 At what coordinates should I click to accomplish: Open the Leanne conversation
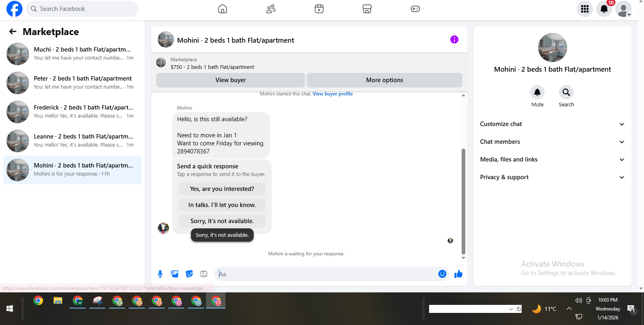[x=72, y=141]
